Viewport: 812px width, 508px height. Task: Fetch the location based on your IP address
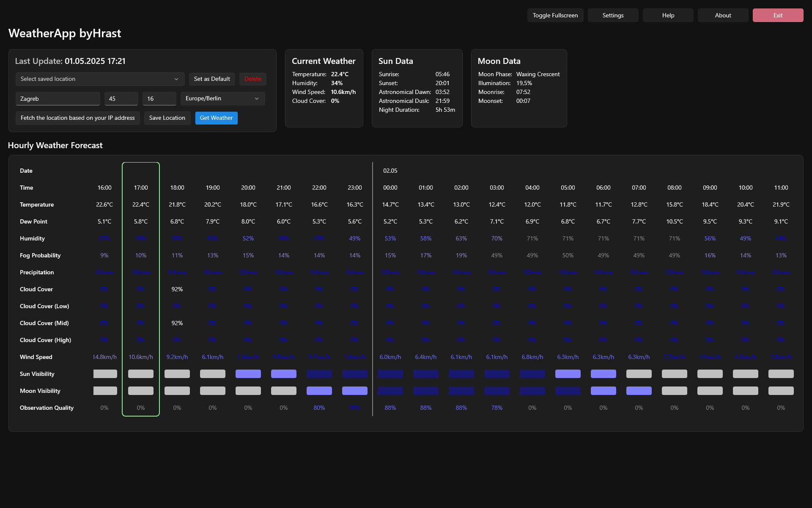[77, 118]
